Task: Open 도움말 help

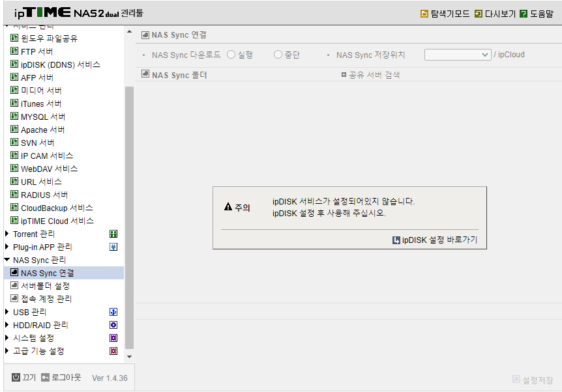Action: 537,14
